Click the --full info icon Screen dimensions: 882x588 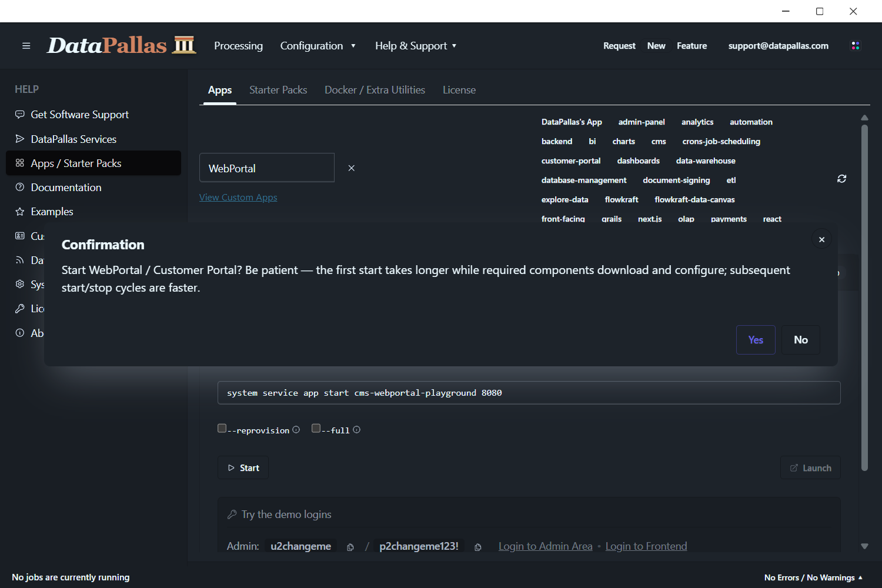357,430
